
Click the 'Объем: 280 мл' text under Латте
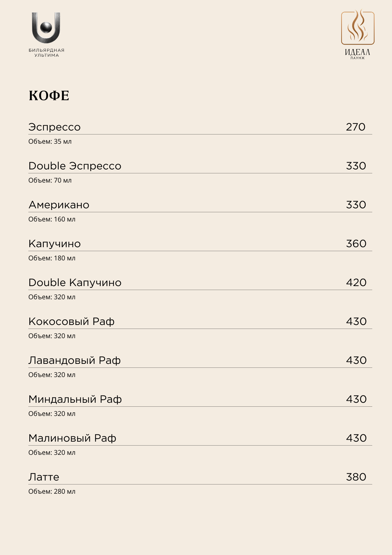click(x=52, y=491)
